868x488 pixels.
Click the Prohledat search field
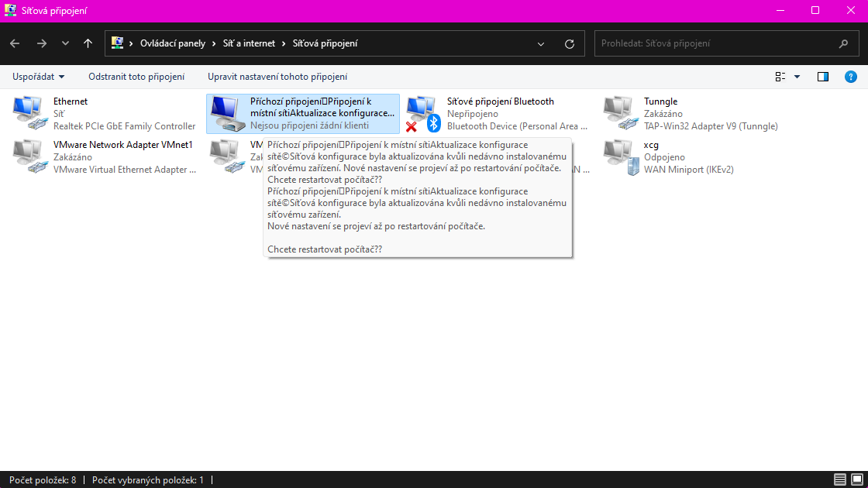click(713, 44)
